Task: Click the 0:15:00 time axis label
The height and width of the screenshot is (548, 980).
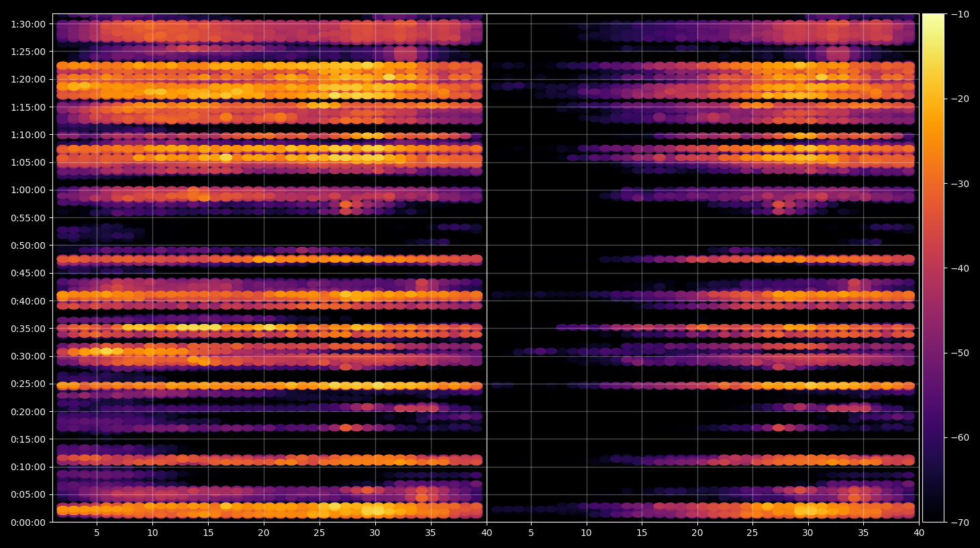Action: pos(28,439)
